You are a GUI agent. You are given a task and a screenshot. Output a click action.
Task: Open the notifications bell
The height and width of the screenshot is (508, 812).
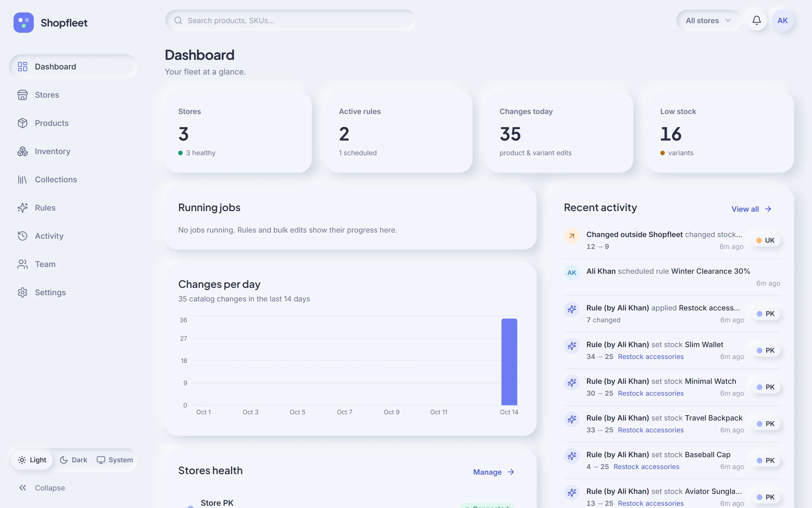[x=756, y=21]
